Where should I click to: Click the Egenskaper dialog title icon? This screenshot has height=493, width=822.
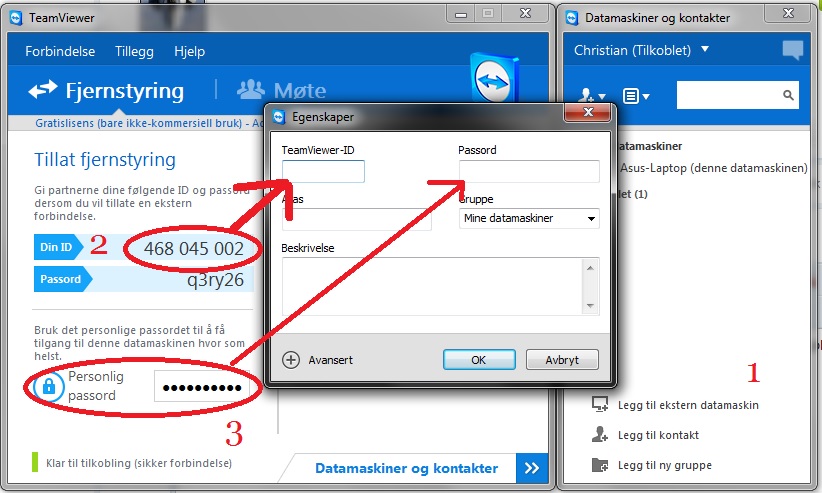(x=279, y=117)
